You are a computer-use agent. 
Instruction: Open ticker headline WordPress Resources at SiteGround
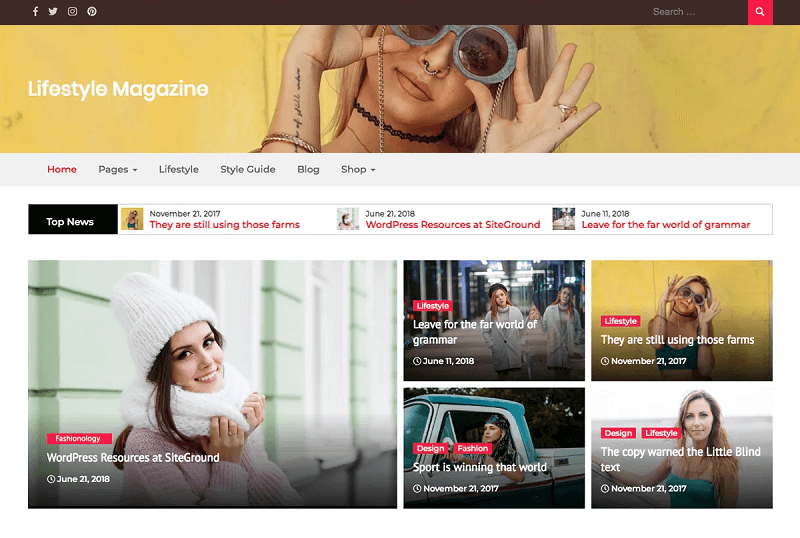coord(453,225)
